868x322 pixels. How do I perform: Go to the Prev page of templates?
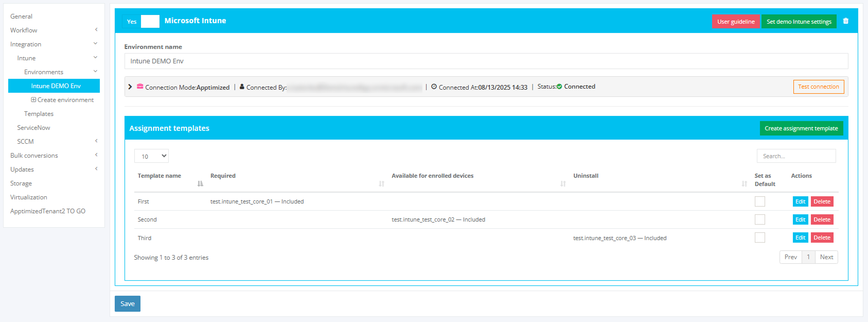[x=791, y=257]
